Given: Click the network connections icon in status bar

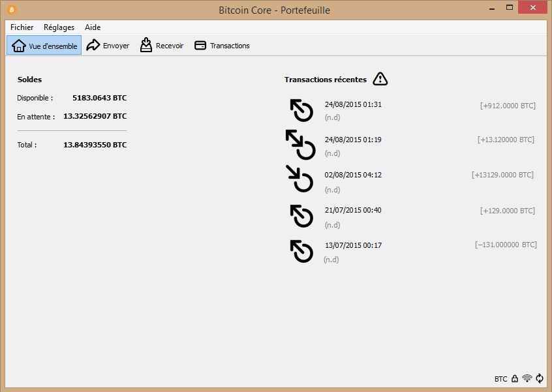Looking at the screenshot, I should pyautogui.click(x=527, y=378).
